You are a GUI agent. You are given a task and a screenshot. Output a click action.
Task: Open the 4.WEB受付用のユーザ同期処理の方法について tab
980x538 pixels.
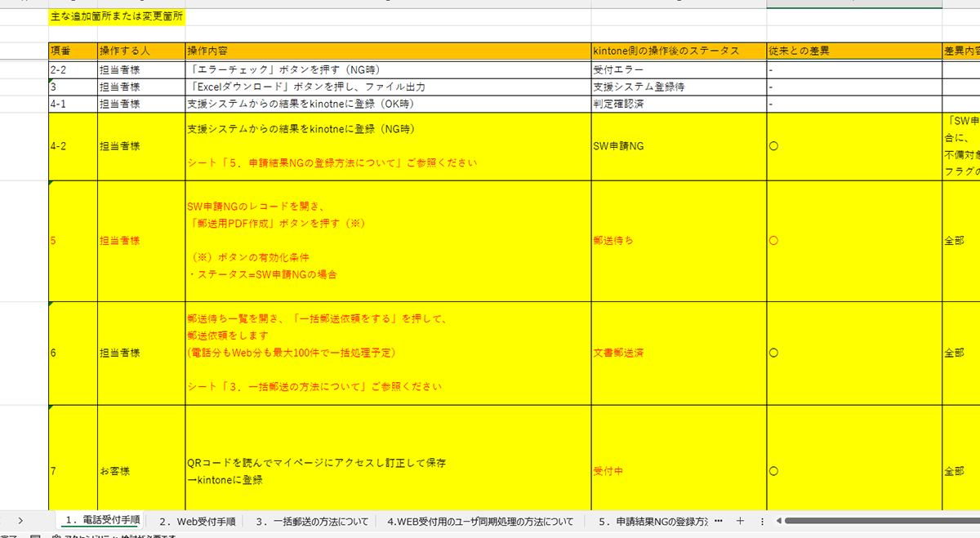coord(480,520)
